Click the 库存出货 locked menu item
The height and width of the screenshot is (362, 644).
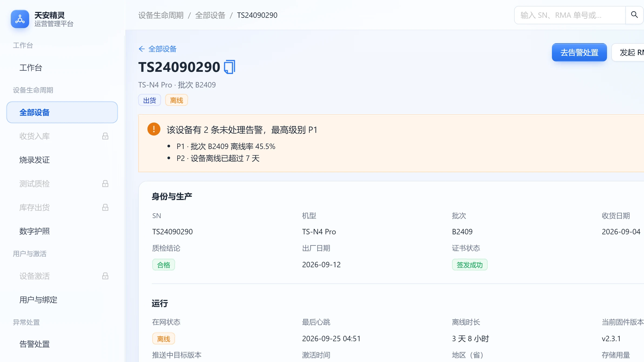coord(62,207)
